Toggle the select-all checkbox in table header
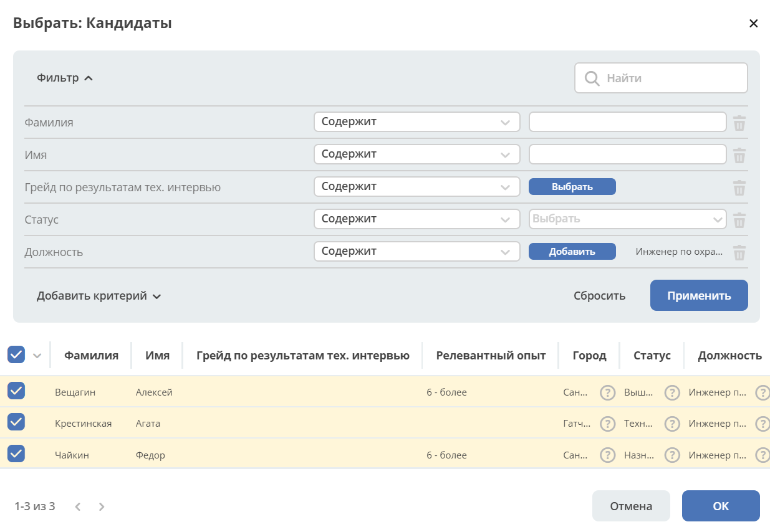Screen dimensions: 770x532 16,354
